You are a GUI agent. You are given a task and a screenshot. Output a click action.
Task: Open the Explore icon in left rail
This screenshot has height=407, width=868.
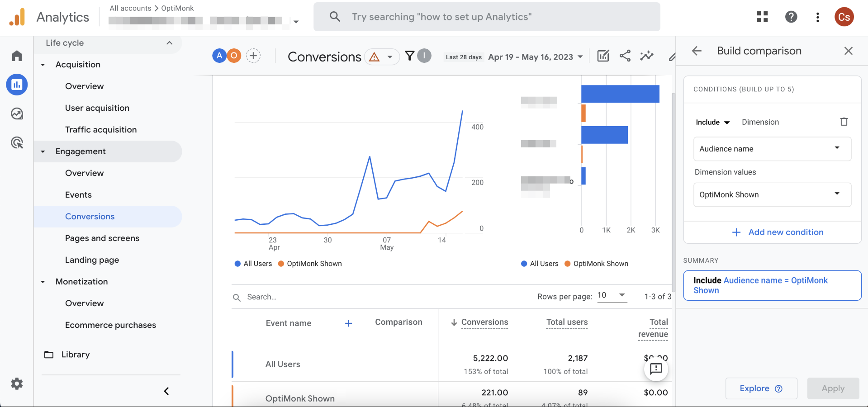pos(17,114)
